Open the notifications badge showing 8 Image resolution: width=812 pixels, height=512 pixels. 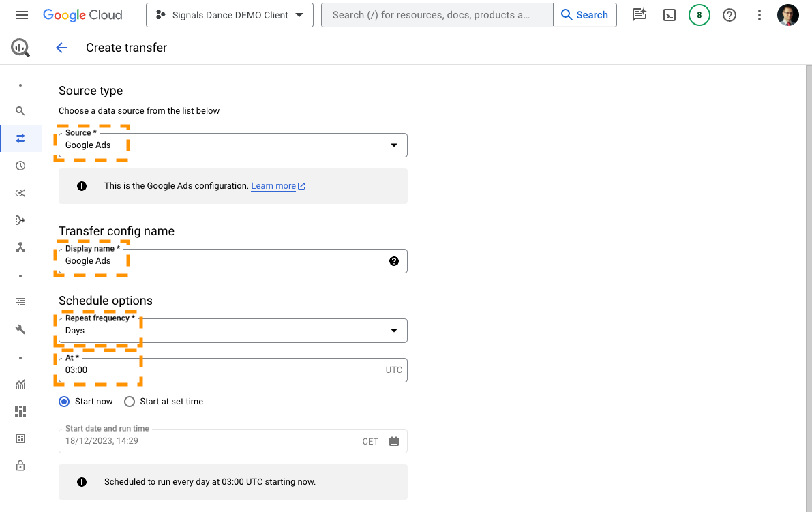coord(699,15)
